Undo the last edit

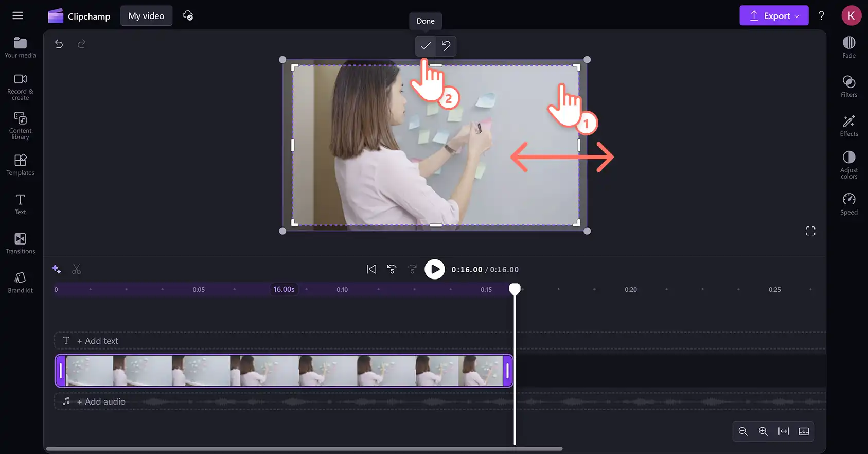coord(59,44)
